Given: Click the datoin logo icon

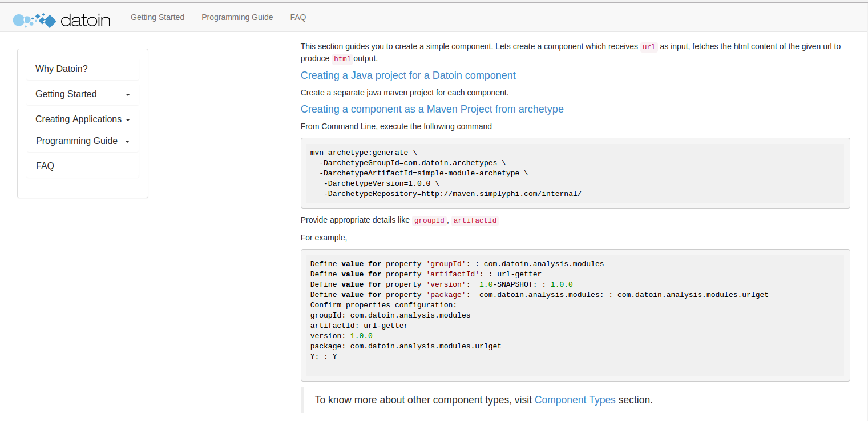Looking at the screenshot, I should [34, 20].
